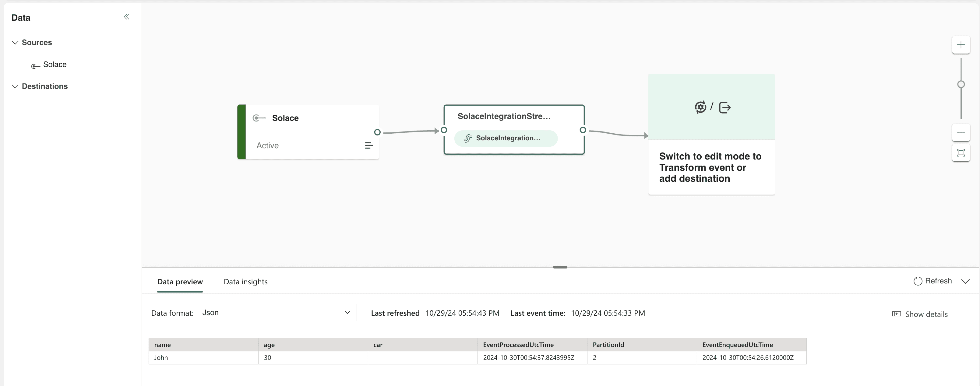This screenshot has height=386, width=980.
Task: Click the add destination icon
Action: tap(724, 107)
